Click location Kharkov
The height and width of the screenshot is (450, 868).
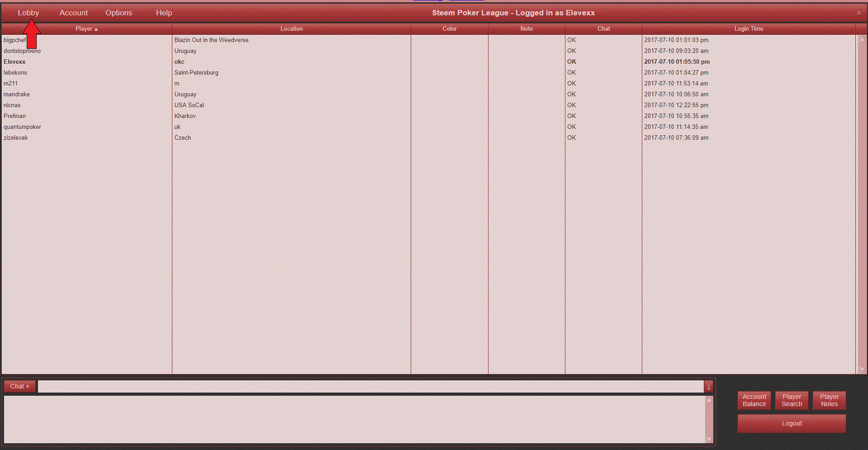(185, 116)
